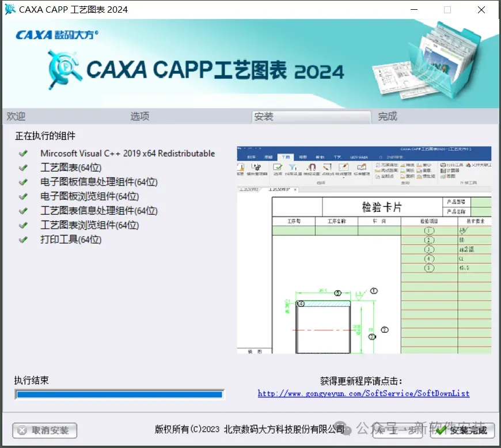Click the magnifier logo beside CAXA CAPP工艺图表 2024
Screen dimensions: 501x448
[64, 69]
